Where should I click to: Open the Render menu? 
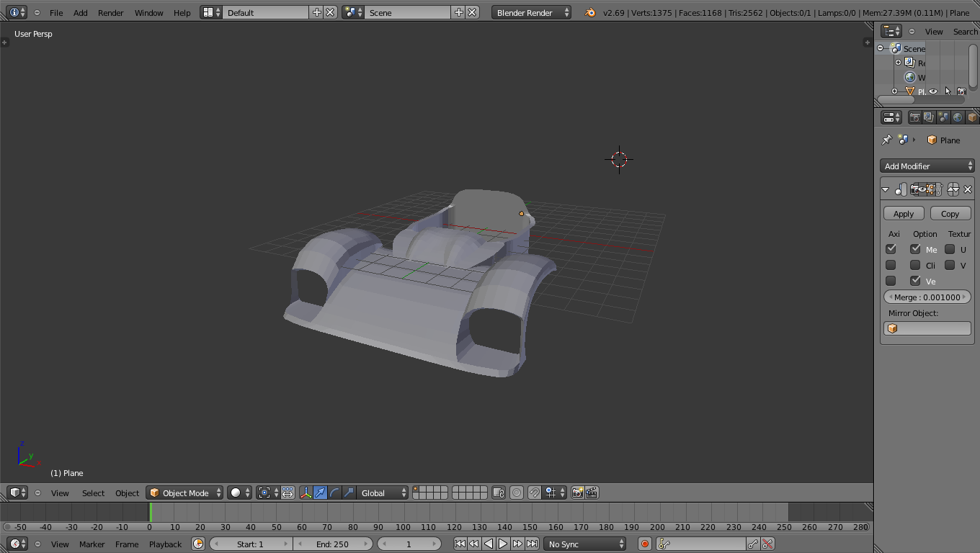(x=110, y=12)
